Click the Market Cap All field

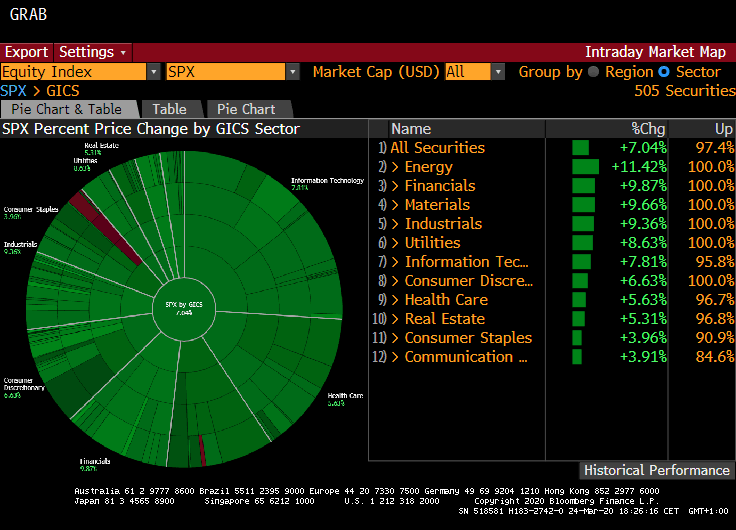click(x=468, y=72)
